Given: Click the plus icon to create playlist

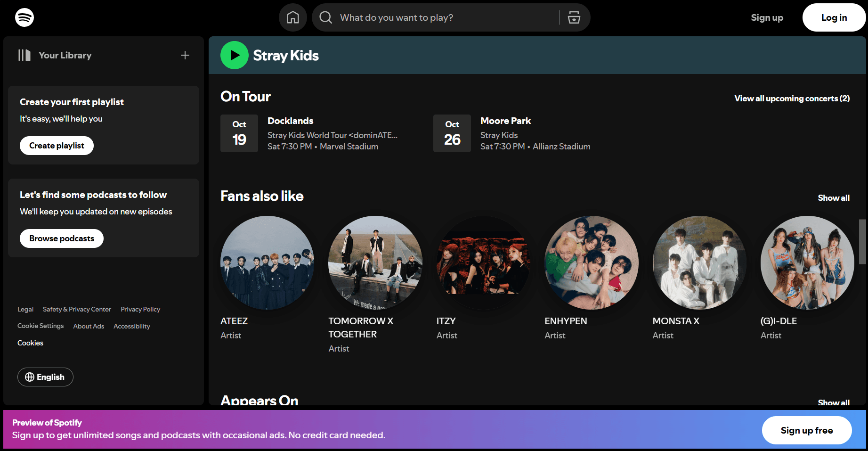Looking at the screenshot, I should [185, 55].
